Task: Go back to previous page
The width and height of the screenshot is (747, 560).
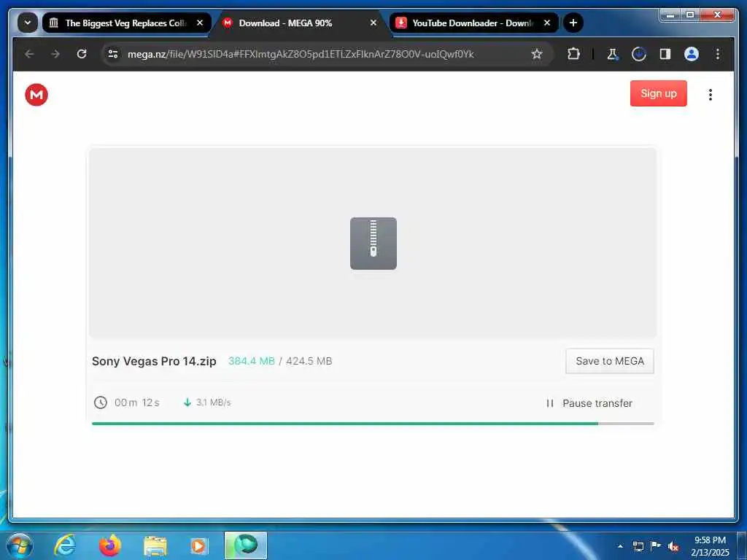Action: click(29, 54)
